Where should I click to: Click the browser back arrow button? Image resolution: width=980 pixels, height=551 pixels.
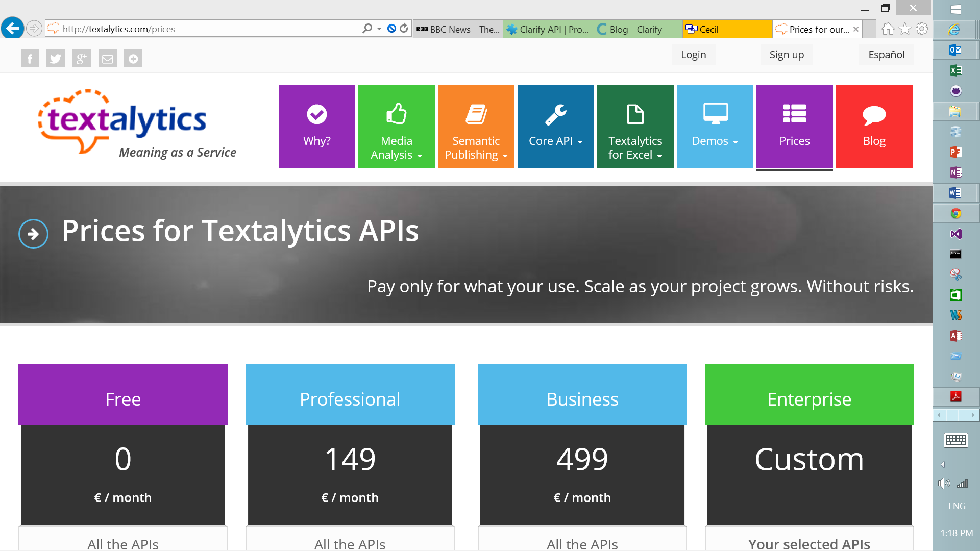(x=13, y=28)
